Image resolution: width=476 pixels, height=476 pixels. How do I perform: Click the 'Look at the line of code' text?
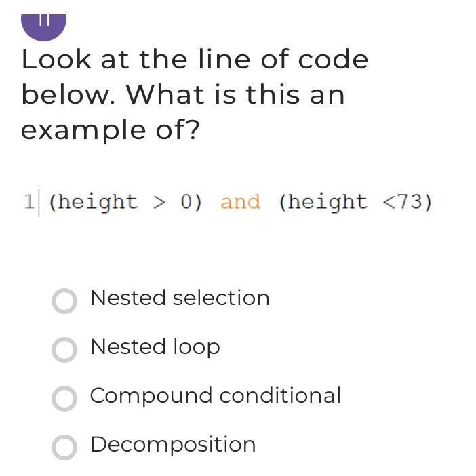point(195,60)
